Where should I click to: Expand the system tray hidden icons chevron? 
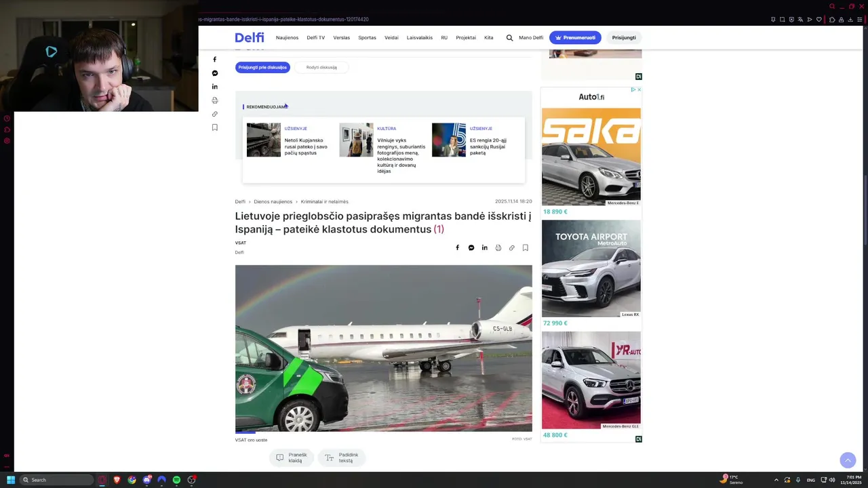[x=776, y=480]
